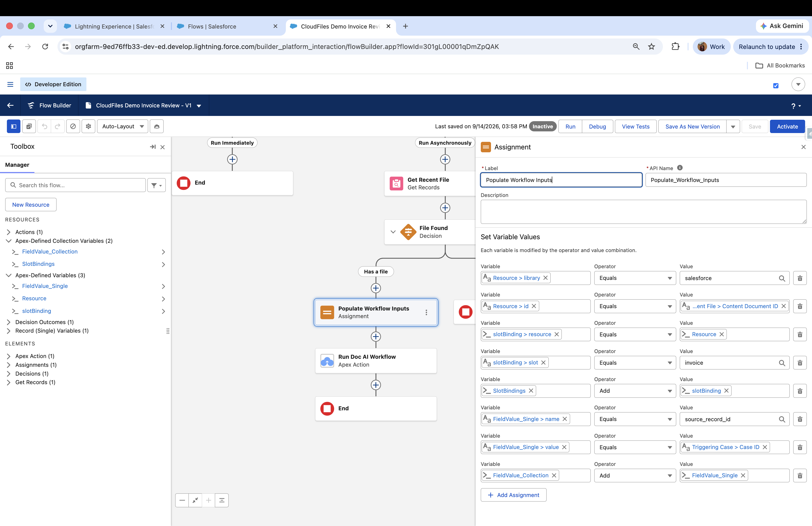This screenshot has height=526, width=812.
Task: Delete the SlotBindings Add assignment row
Action: [x=800, y=391]
